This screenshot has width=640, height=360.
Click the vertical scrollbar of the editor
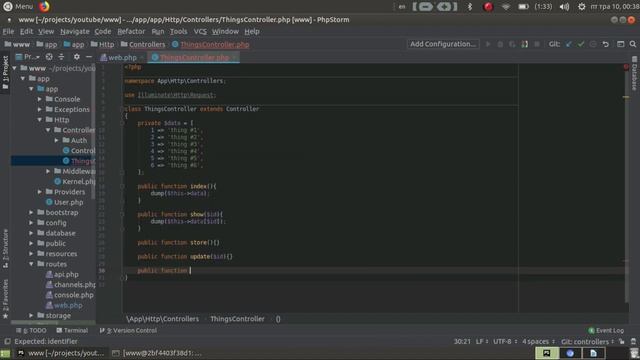tap(627, 184)
